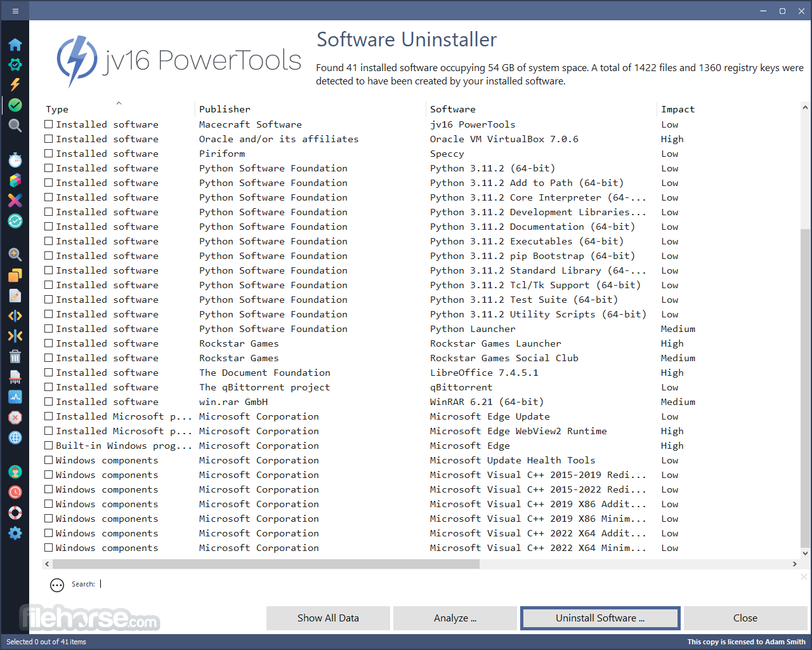Image resolution: width=812 pixels, height=650 pixels.
Task: Select Python 3.11.2 Add to Path entry
Action: coord(527,183)
